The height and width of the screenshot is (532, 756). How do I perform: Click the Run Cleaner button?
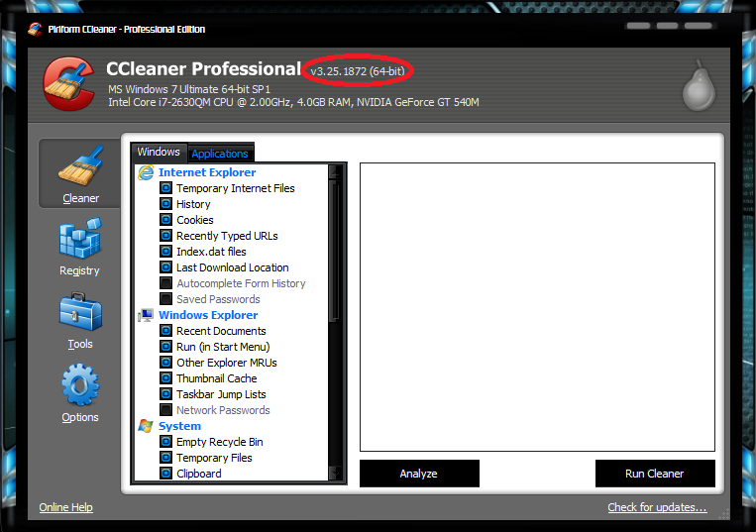pyautogui.click(x=655, y=474)
